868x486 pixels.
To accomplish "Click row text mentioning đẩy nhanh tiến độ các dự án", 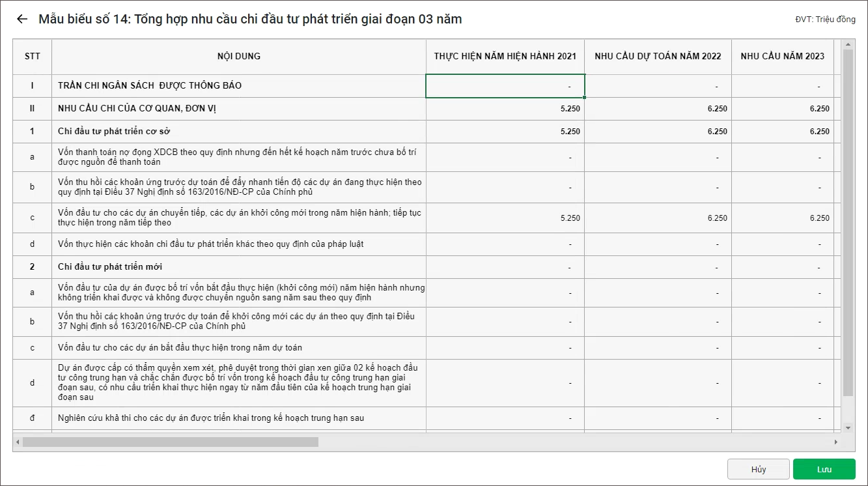I will tap(240, 187).
